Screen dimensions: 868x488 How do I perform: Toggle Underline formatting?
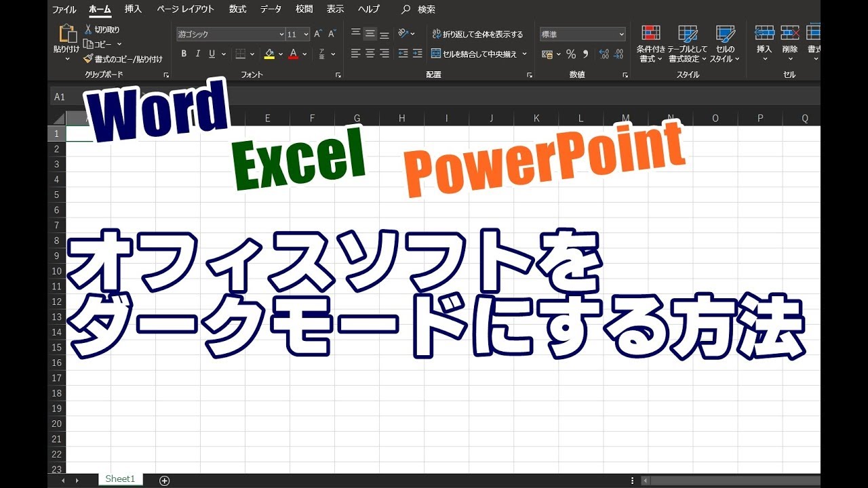point(212,54)
